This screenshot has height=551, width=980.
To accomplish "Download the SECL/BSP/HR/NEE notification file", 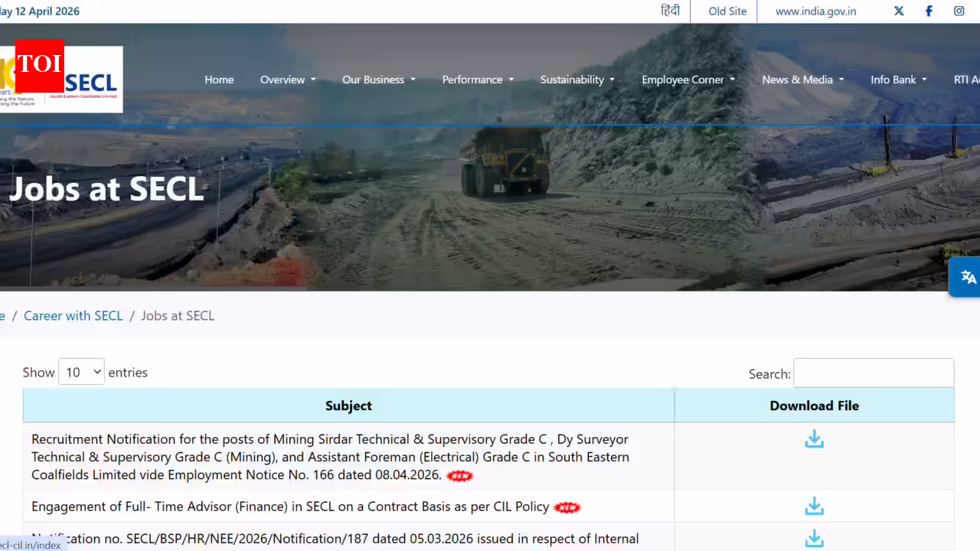I will pos(814,539).
